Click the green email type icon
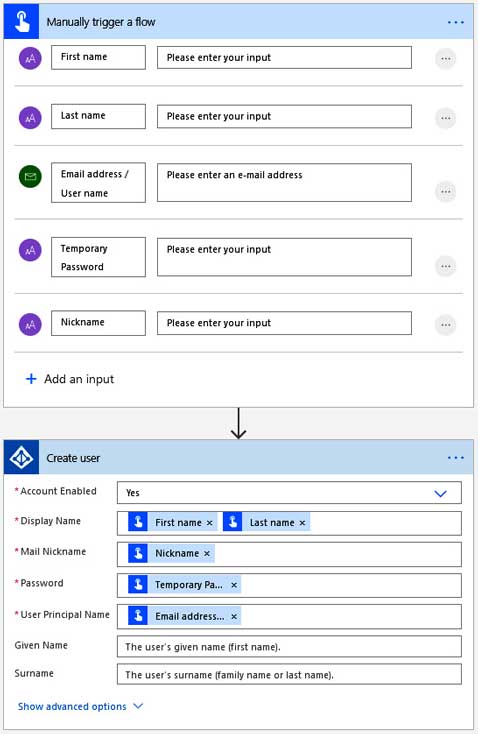Viewport: 478px width, 734px height. pyautogui.click(x=30, y=176)
